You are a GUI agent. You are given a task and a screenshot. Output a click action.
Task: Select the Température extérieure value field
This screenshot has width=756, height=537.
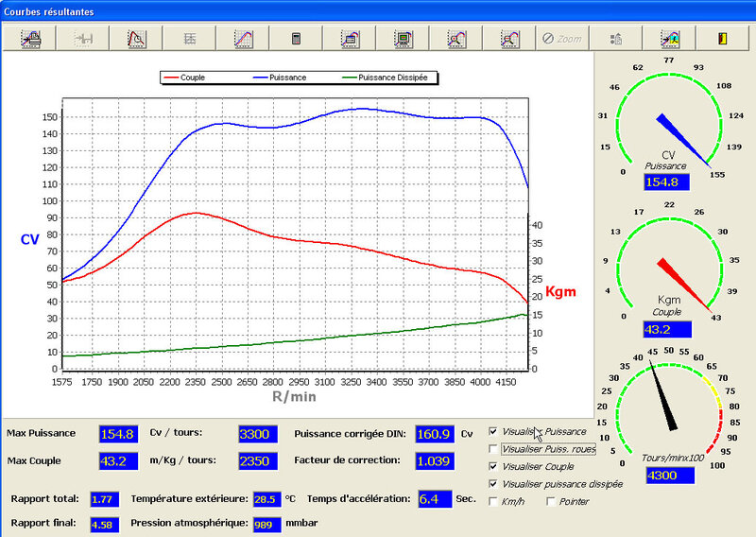pyautogui.click(x=267, y=498)
